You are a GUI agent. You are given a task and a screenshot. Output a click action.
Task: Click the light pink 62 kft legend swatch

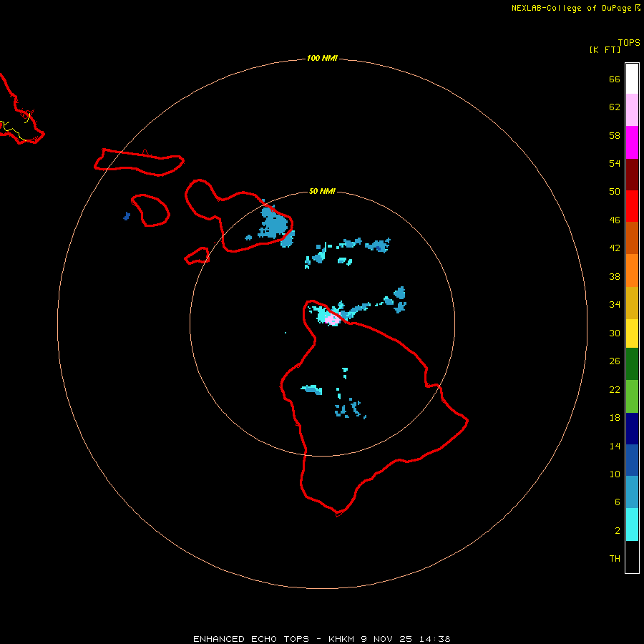632,110
